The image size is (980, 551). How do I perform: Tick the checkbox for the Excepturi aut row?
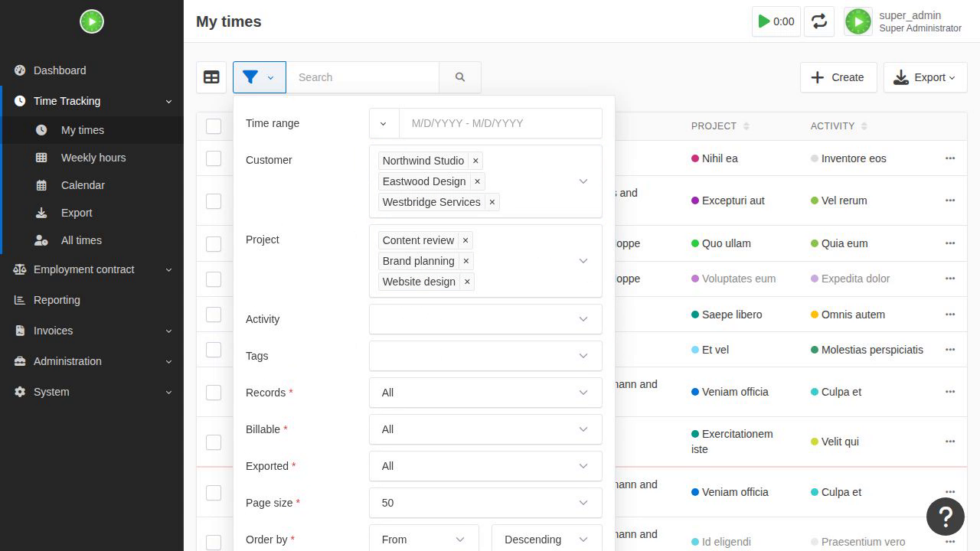214,201
